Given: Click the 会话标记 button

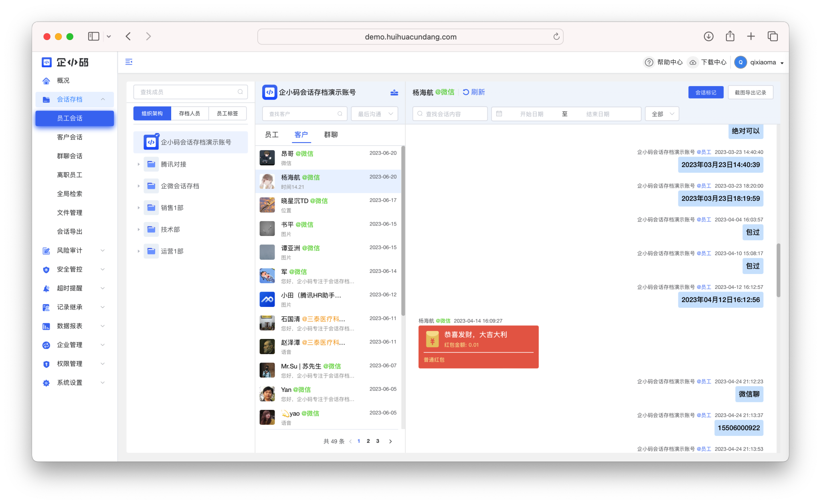Looking at the screenshot, I should coord(706,93).
